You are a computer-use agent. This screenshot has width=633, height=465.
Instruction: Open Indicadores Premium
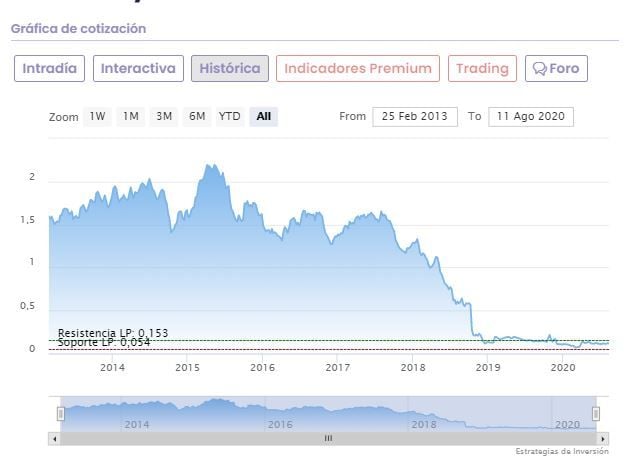click(x=358, y=69)
